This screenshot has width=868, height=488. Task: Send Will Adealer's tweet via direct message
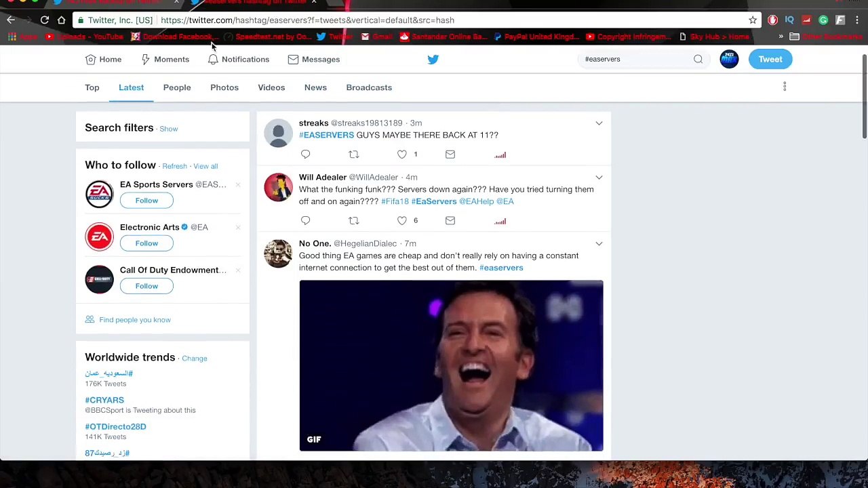pyautogui.click(x=450, y=221)
